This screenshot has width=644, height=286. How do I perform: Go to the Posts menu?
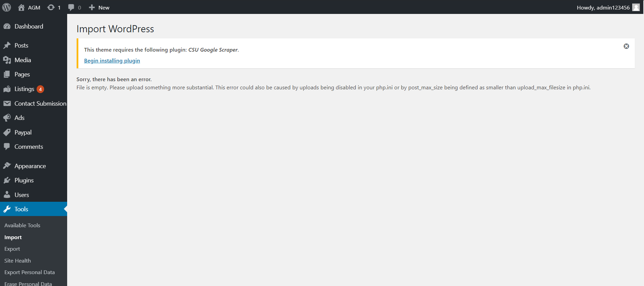point(34,46)
